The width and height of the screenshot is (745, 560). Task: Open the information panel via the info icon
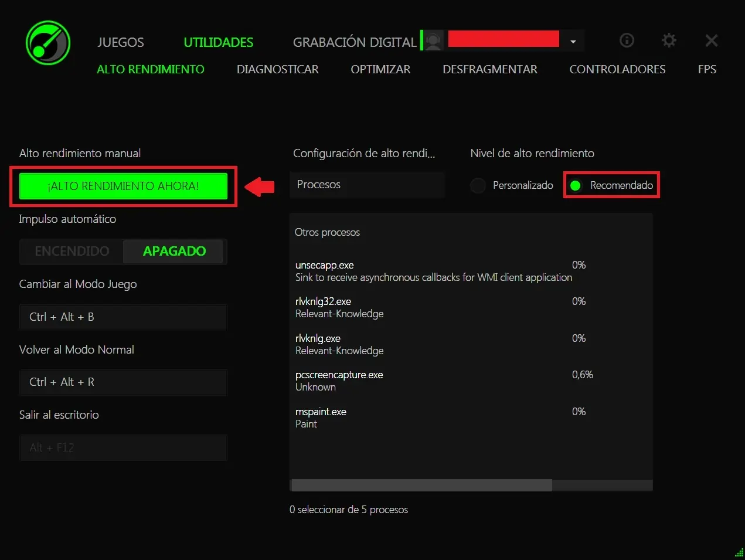point(626,40)
